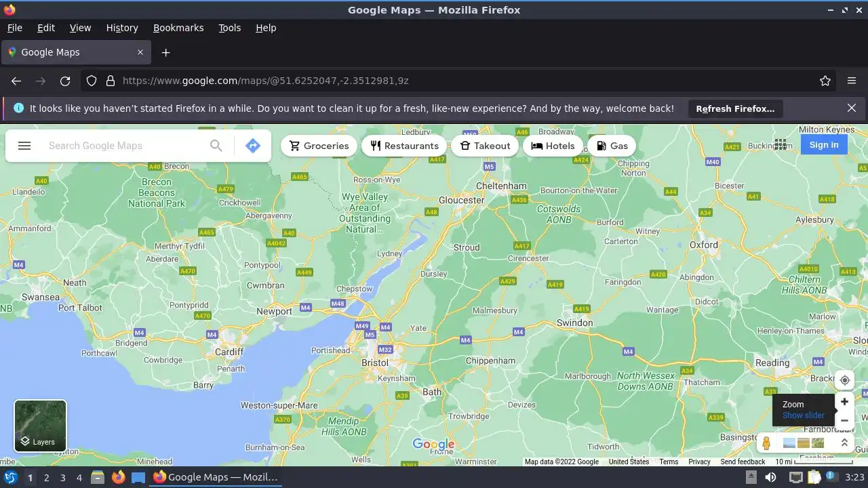Switch to workspace 2
Image resolution: width=868 pixels, height=488 pixels.
(x=46, y=477)
